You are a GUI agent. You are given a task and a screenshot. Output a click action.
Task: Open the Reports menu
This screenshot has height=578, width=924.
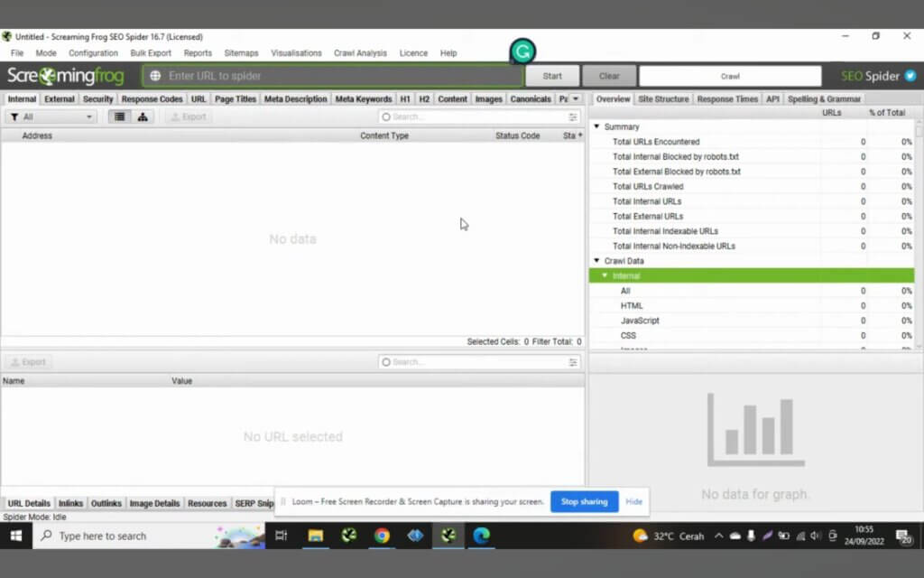pos(198,53)
